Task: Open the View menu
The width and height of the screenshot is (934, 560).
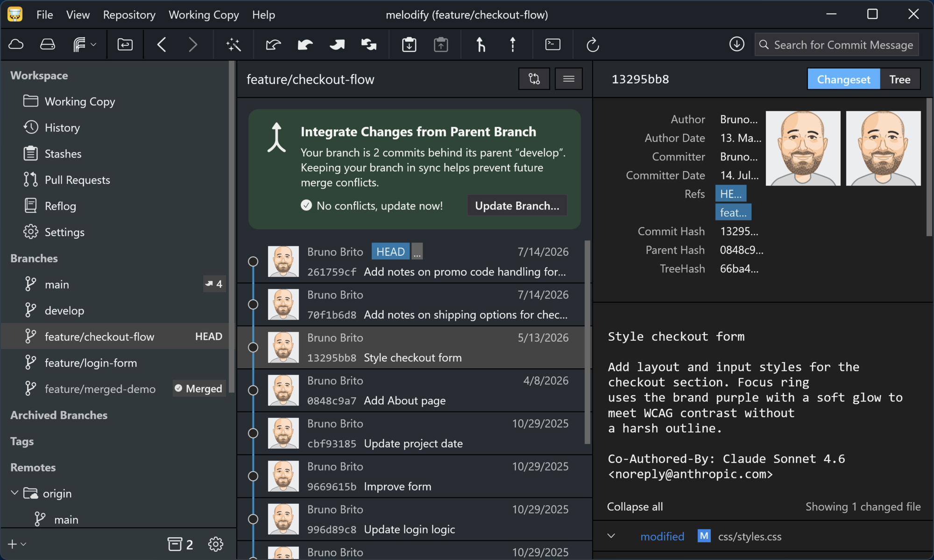Action: coord(78,15)
